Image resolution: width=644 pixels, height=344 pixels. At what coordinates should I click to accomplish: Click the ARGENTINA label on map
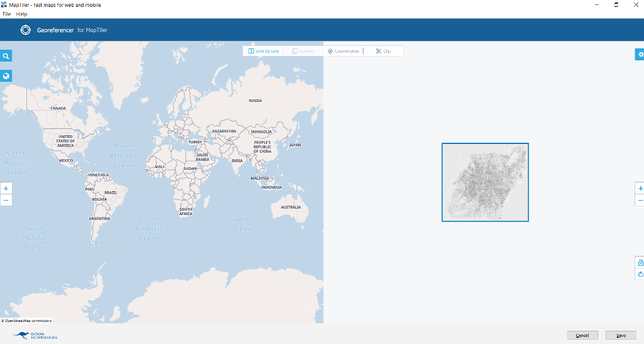pos(99,219)
